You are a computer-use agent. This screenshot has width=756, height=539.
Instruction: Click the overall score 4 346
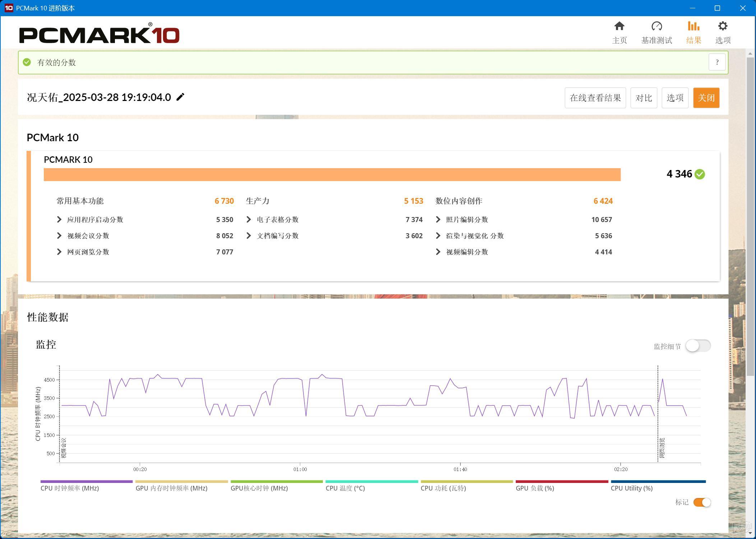[679, 174]
